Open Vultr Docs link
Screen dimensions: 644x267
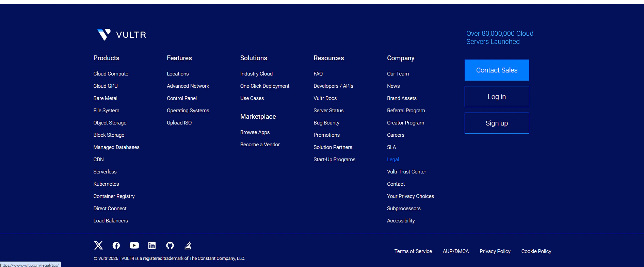[x=325, y=98]
